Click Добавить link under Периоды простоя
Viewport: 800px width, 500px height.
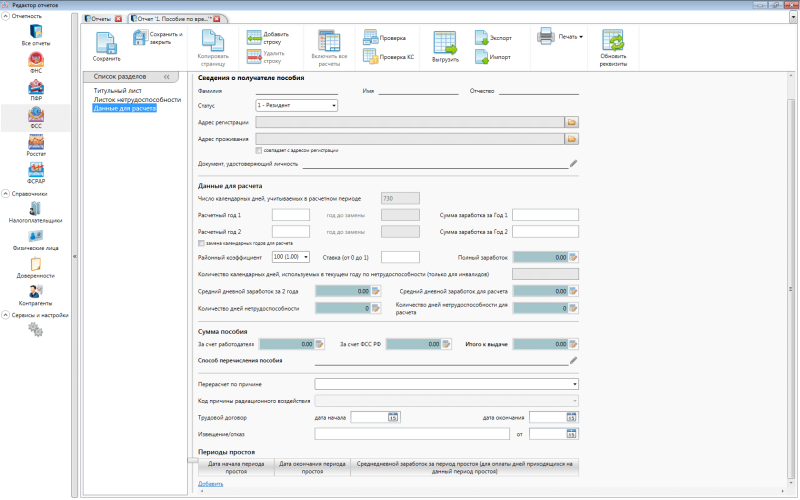(x=210, y=484)
